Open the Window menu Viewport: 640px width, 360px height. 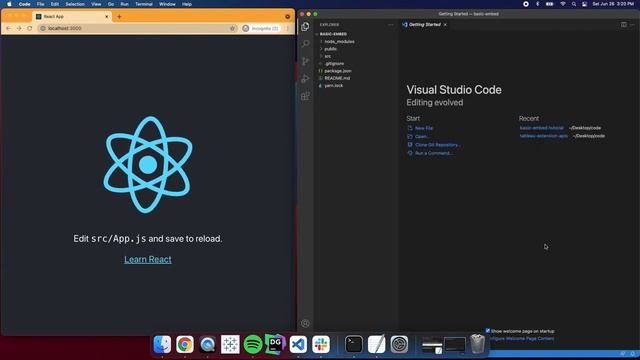coord(167,4)
